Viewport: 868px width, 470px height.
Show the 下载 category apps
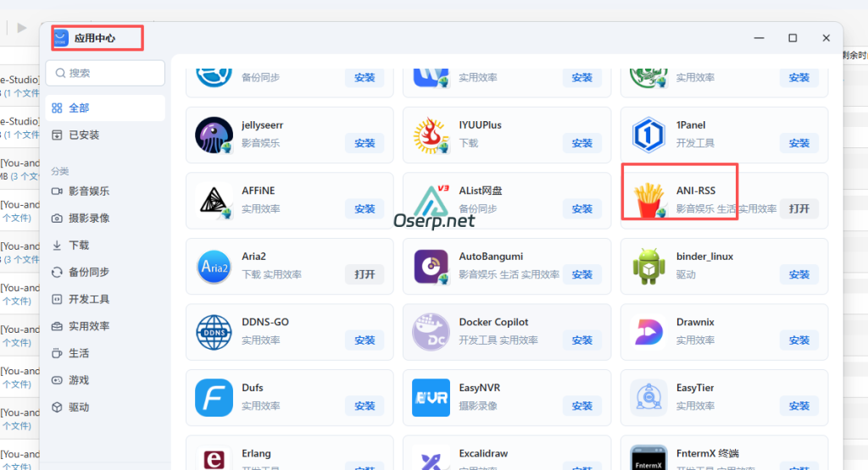pos(79,246)
